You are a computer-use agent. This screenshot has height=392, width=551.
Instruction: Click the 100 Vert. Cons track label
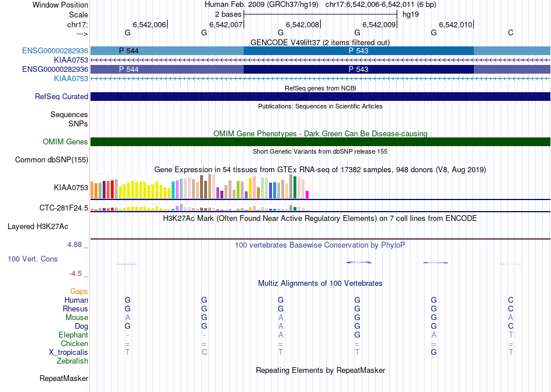point(32,259)
